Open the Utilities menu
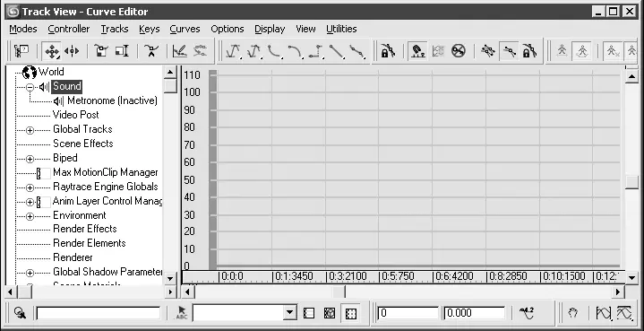This screenshot has width=644, height=331. pyautogui.click(x=341, y=29)
